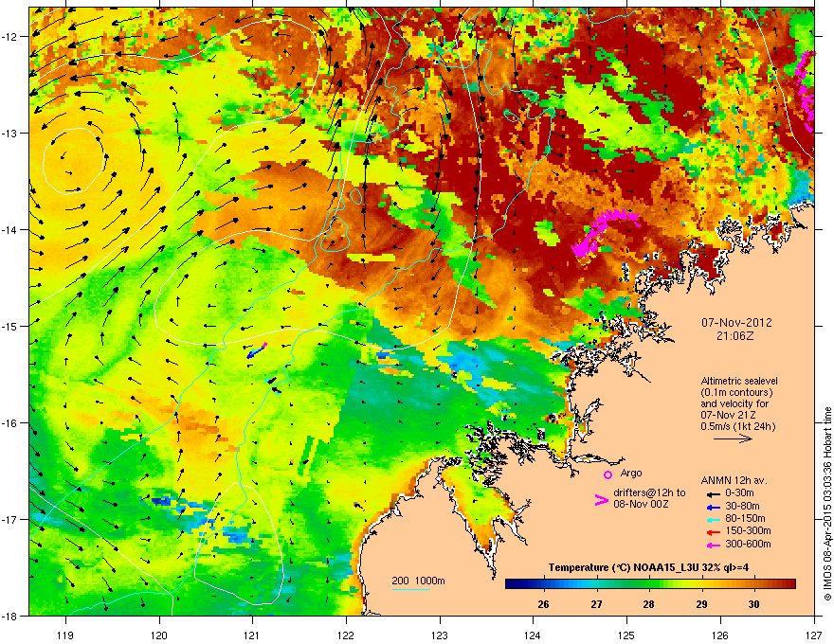The height and width of the screenshot is (644, 834).
Task: Click the magenta drifters arrowhead legend symbol
Action: coord(601,500)
